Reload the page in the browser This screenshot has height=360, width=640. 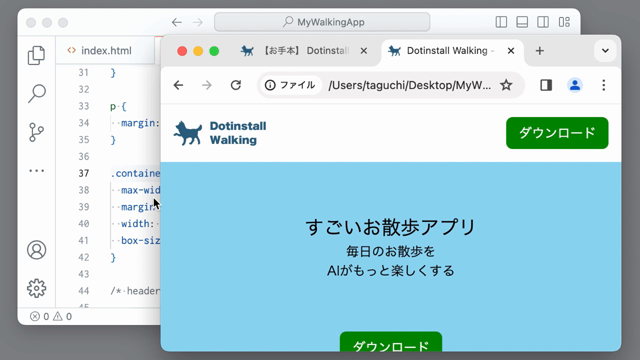(x=236, y=85)
